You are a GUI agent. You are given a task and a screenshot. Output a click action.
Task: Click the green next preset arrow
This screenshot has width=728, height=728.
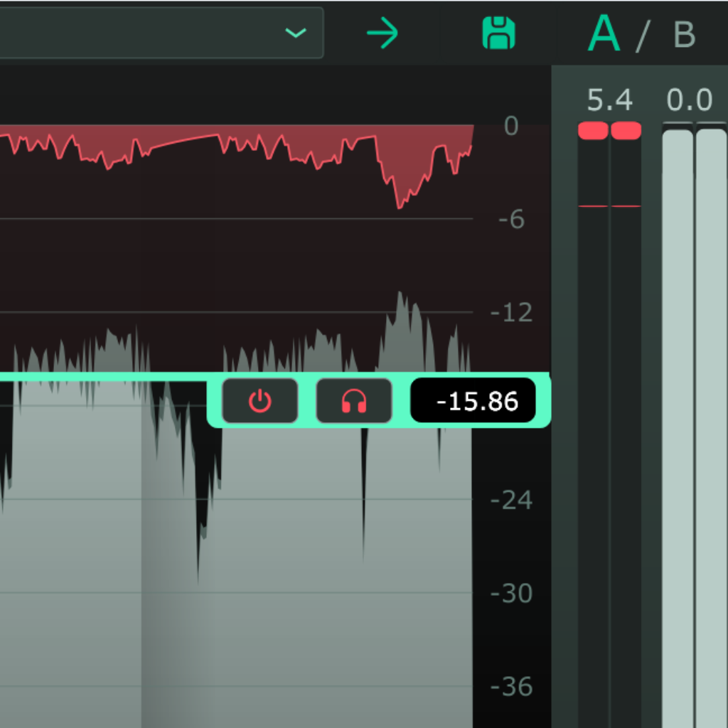(382, 33)
